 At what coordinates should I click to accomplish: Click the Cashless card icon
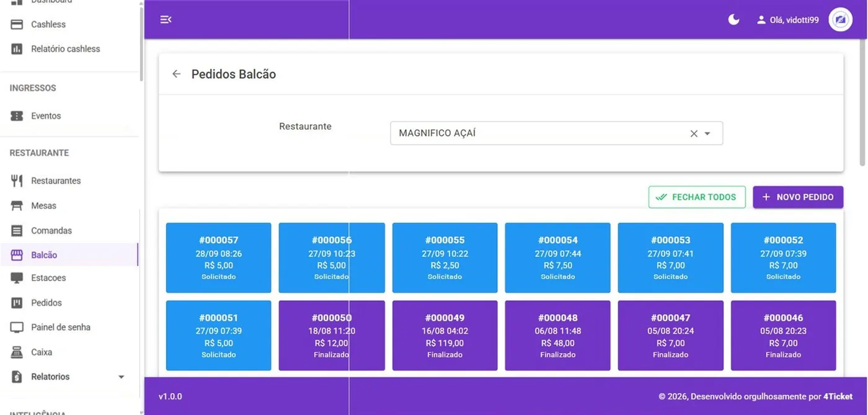(x=17, y=24)
